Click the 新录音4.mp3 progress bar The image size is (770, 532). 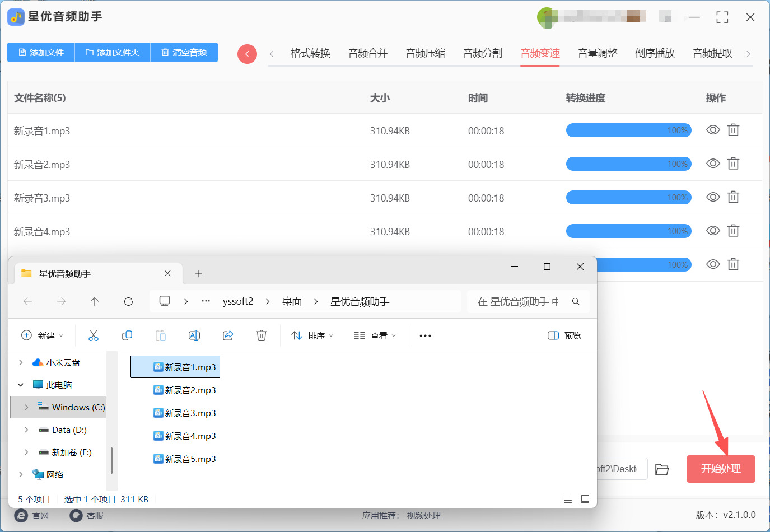[628, 231]
